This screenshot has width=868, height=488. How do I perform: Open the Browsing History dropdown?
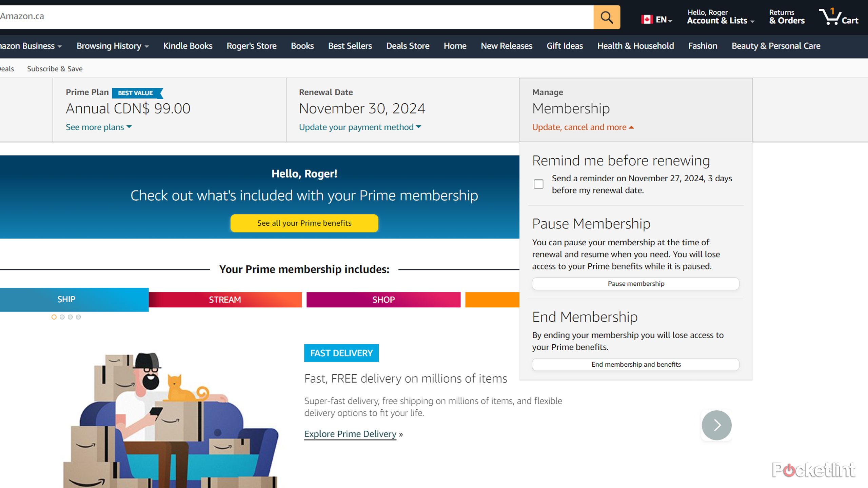click(113, 46)
